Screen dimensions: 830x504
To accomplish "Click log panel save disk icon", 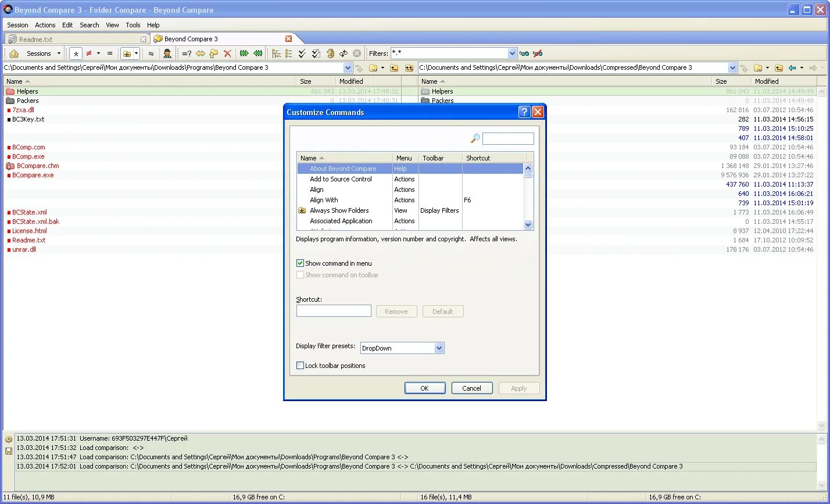I will click(x=9, y=451).
